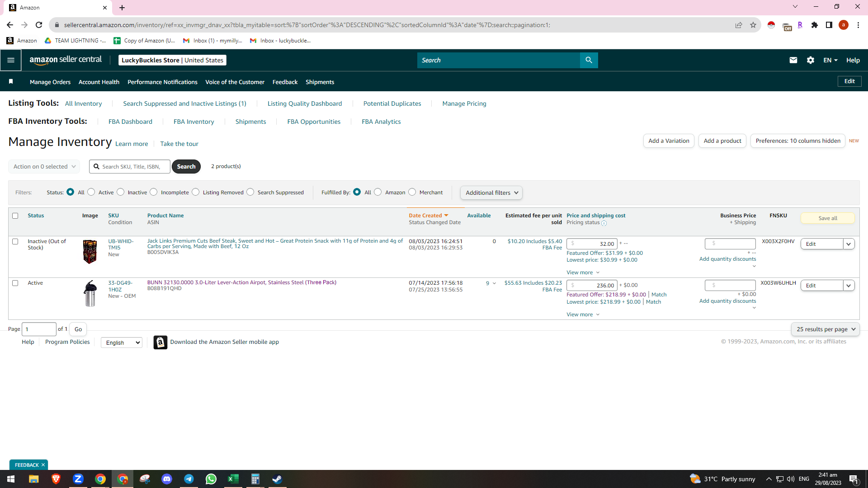Open the Seller Central hamburger menu

point(11,60)
